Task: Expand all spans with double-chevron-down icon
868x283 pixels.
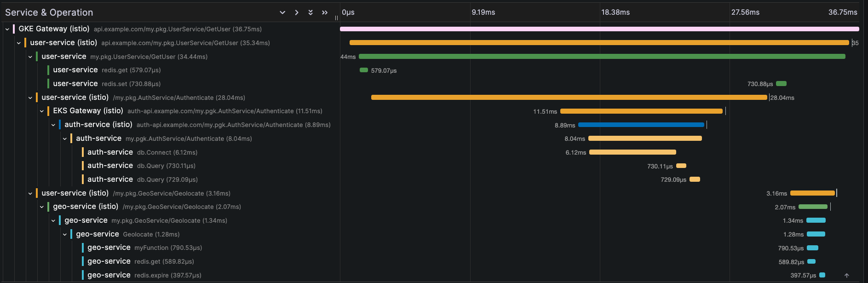Action: pyautogui.click(x=310, y=12)
